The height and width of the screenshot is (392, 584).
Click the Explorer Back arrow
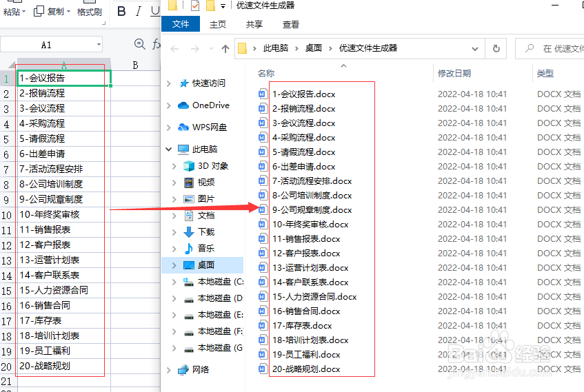click(x=174, y=49)
